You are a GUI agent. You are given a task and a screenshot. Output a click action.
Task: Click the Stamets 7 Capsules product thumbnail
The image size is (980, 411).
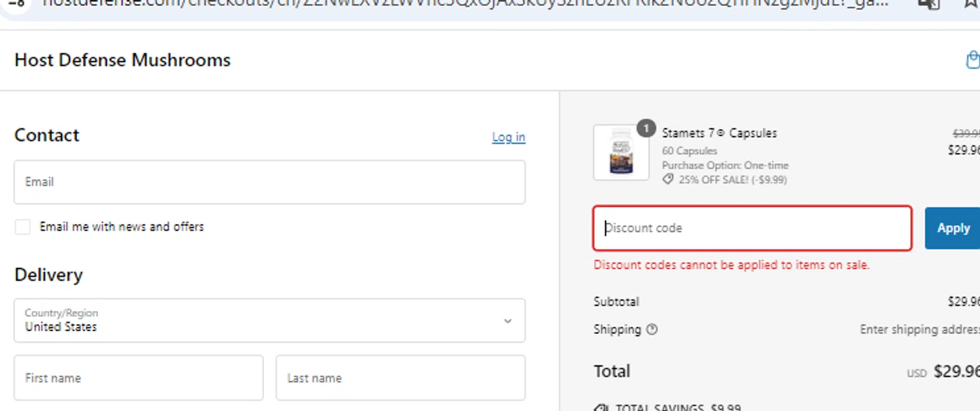(621, 154)
